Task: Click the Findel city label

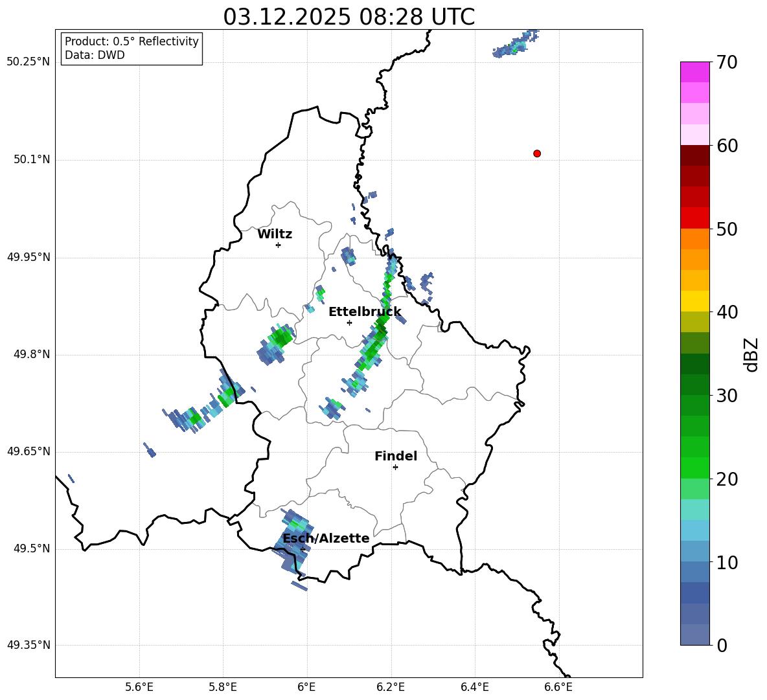Action: pos(396,456)
